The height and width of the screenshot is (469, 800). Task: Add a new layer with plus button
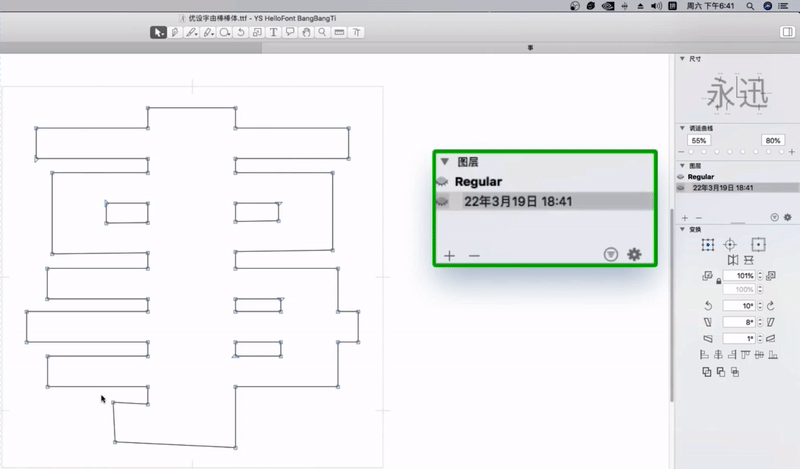tap(684, 217)
